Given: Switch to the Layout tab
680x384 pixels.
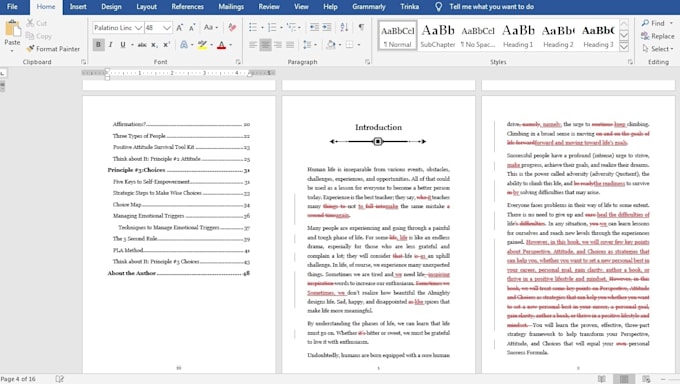Looking at the screenshot, I should tap(147, 7).
